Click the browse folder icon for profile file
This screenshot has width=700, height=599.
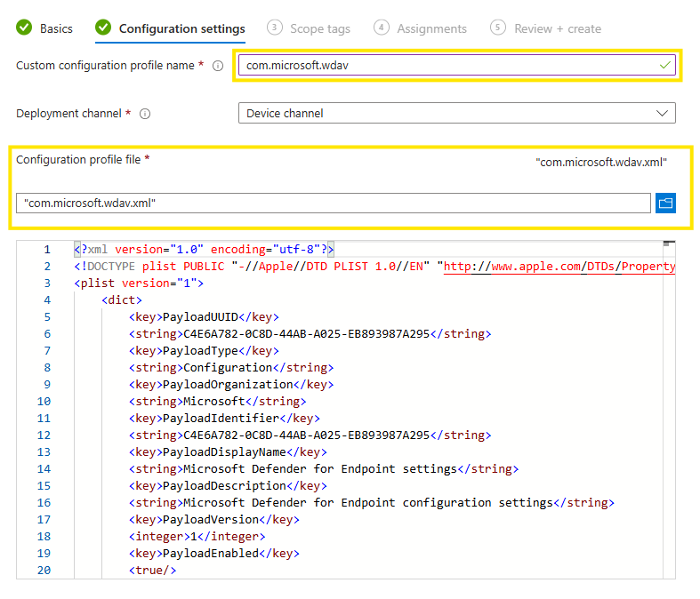(665, 204)
